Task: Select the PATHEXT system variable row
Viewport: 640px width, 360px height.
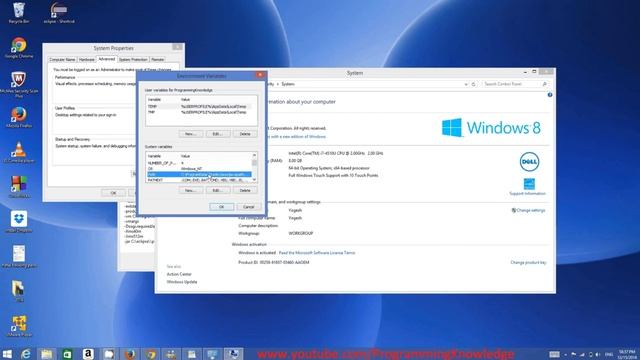Action: (199, 180)
